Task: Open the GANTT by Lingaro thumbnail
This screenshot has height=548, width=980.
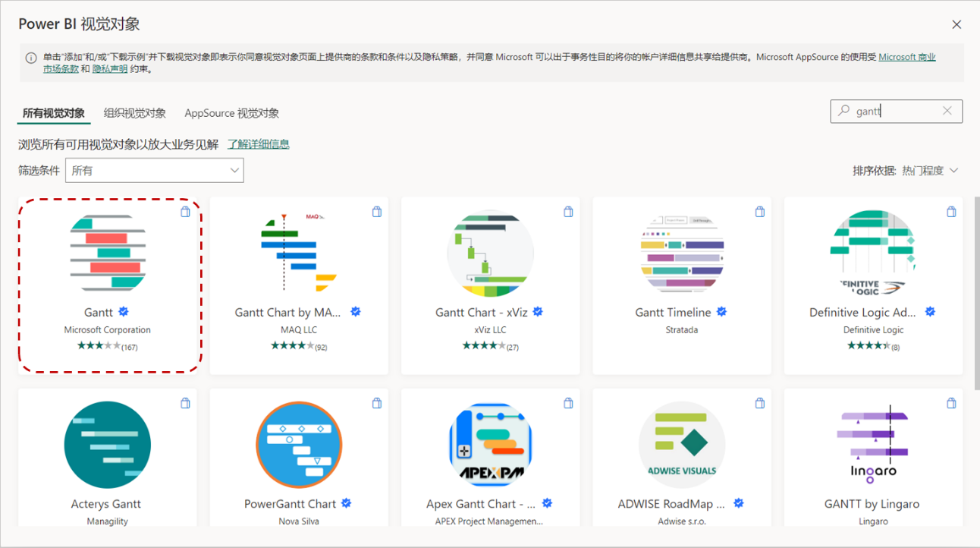Action: (873, 445)
